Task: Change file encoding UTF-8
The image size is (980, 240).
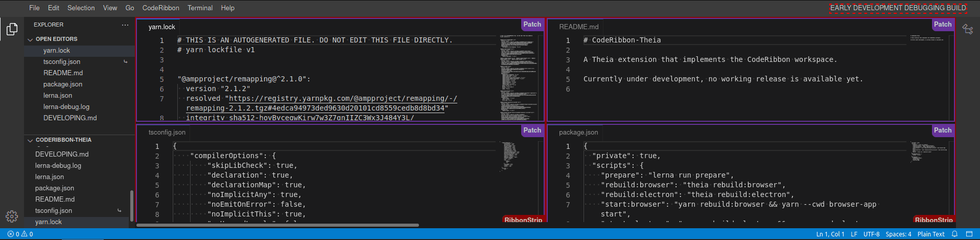Action: pyautogui.click(x=872, y=234)
